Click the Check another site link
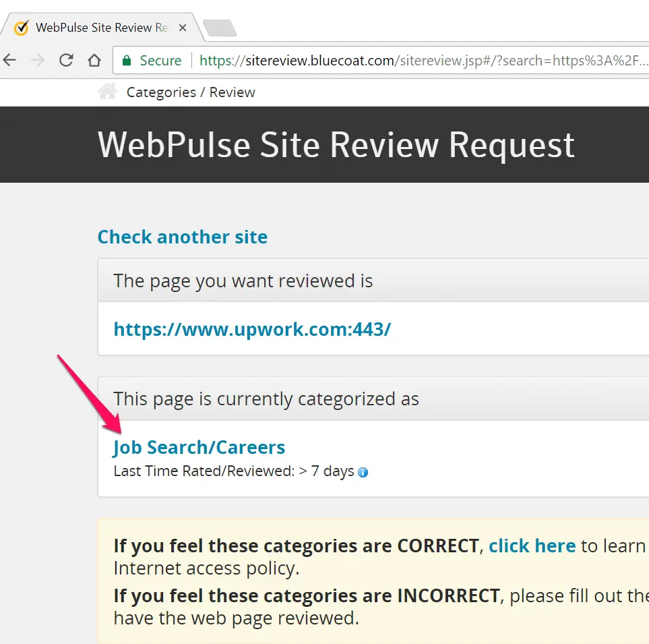The image size is (649, 644). pyautogui.click(x=183, y=237)
